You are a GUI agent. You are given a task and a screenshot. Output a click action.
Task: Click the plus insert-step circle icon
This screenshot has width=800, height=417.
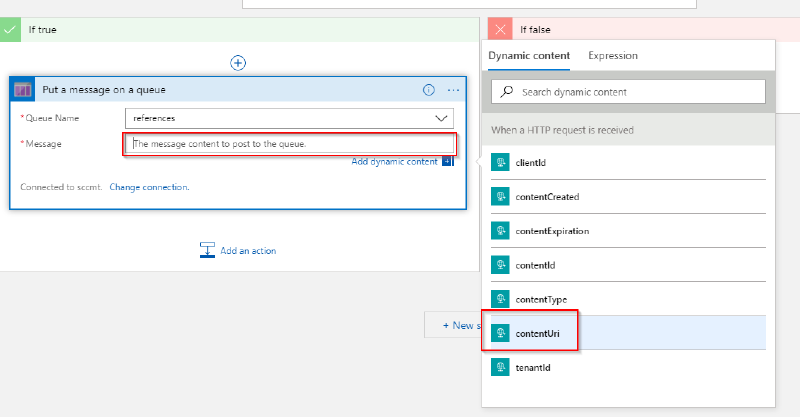pyautogui.click(x=238, y=63)
